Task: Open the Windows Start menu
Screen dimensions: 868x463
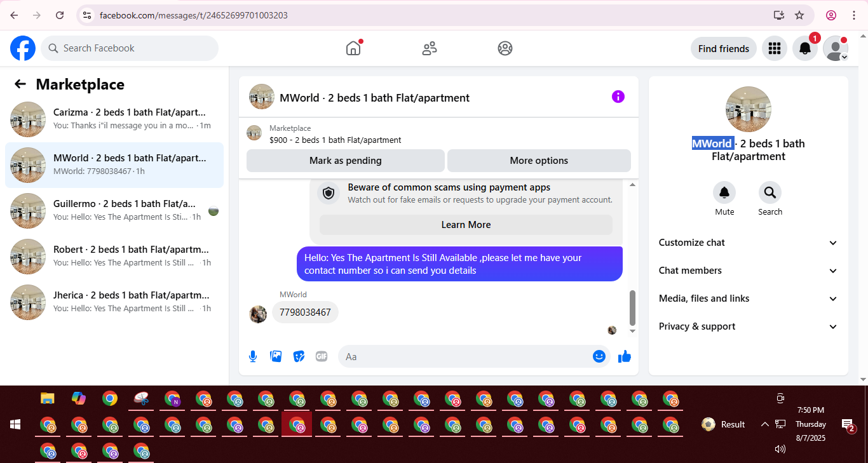Action: click(x=15, y=424)
